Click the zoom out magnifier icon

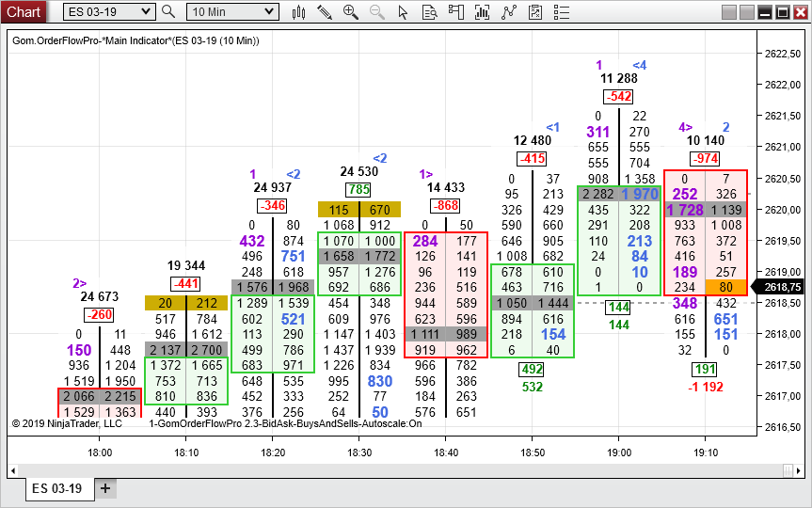(377, 12)
